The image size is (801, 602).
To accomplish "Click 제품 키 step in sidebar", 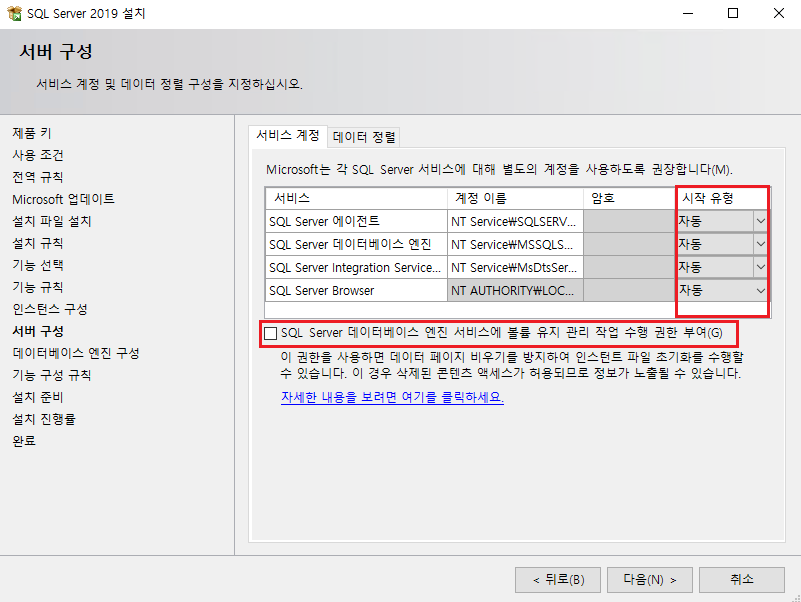I will (32, 133).
